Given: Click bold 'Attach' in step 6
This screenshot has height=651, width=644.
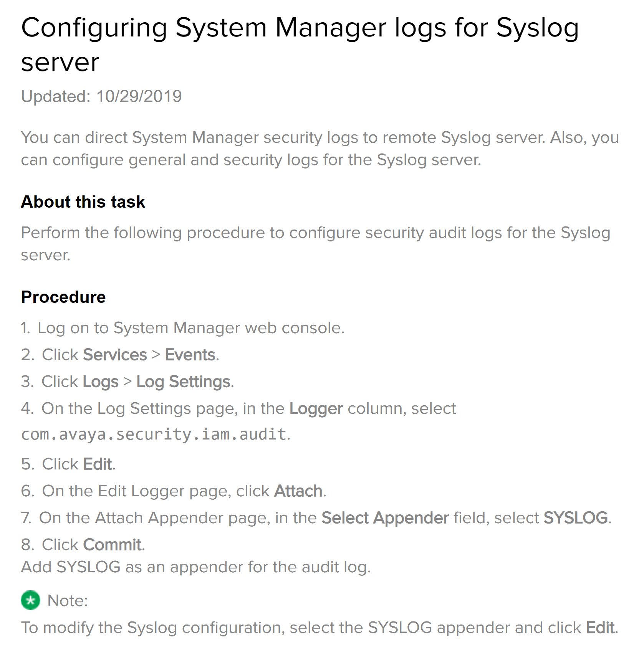Looking at the screenshot, I should tap(298, 491).
